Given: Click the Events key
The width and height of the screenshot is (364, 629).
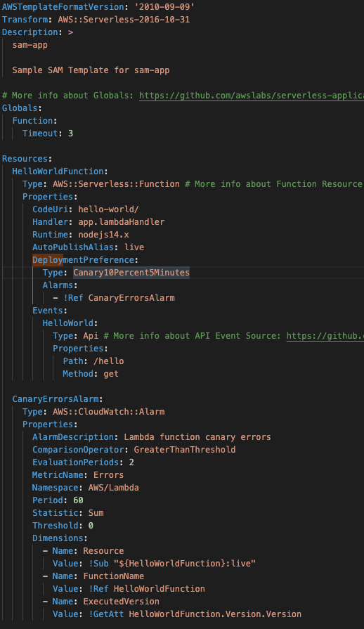Looking at the screenshot, I should tap(48, 311).
